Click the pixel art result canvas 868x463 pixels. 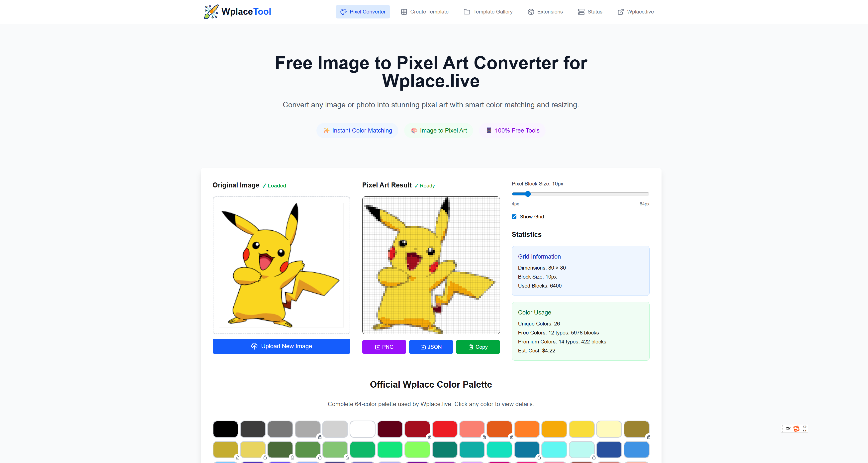click(x=431, y=265)
